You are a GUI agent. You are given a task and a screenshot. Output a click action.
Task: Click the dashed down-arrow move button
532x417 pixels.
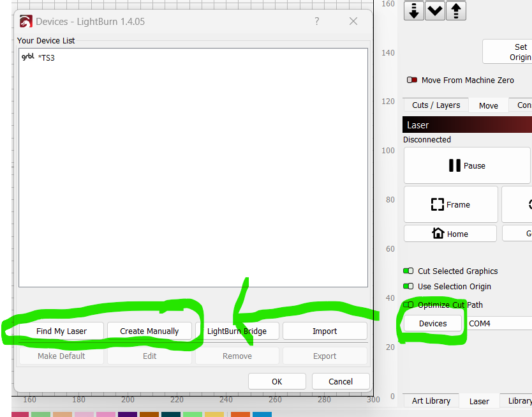click(414, 10)
